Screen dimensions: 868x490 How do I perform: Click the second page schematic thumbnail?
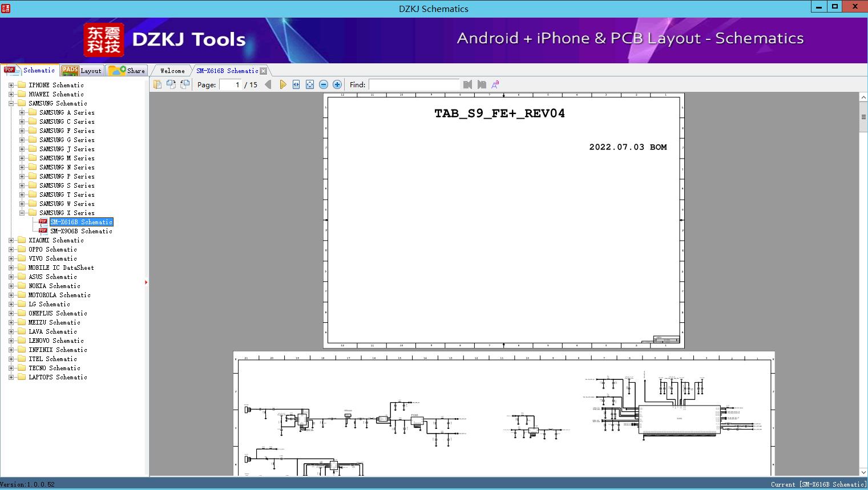pos(504,414)
